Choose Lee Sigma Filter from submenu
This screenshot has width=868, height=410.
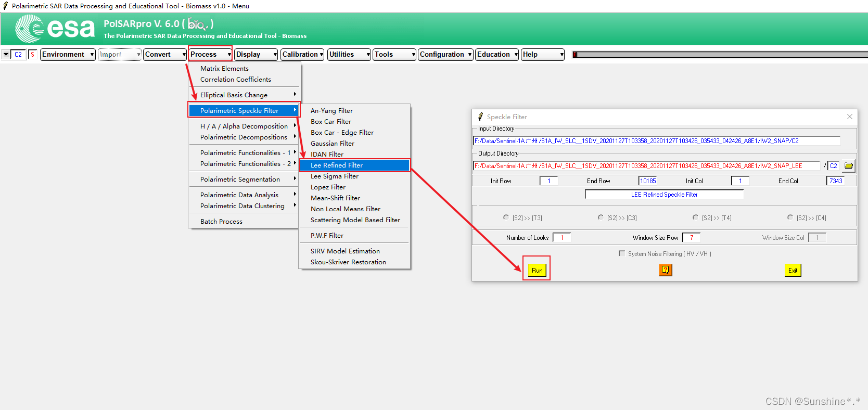[x=354, y=176]
